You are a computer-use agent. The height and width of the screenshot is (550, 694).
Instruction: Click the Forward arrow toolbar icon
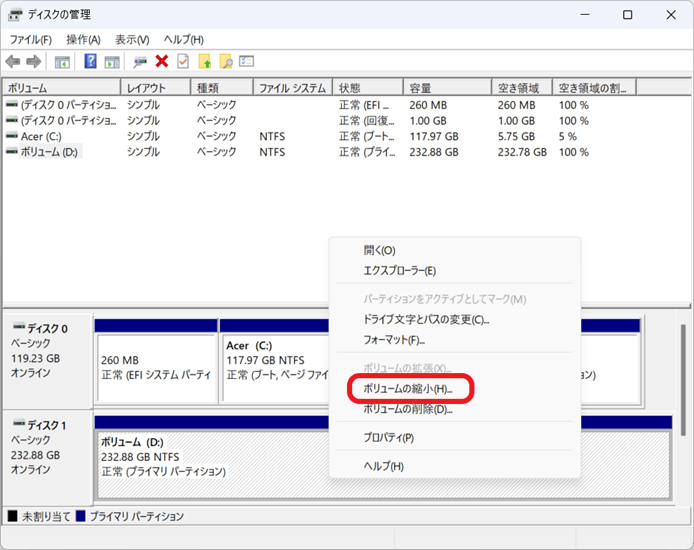(x=33, y=62)
